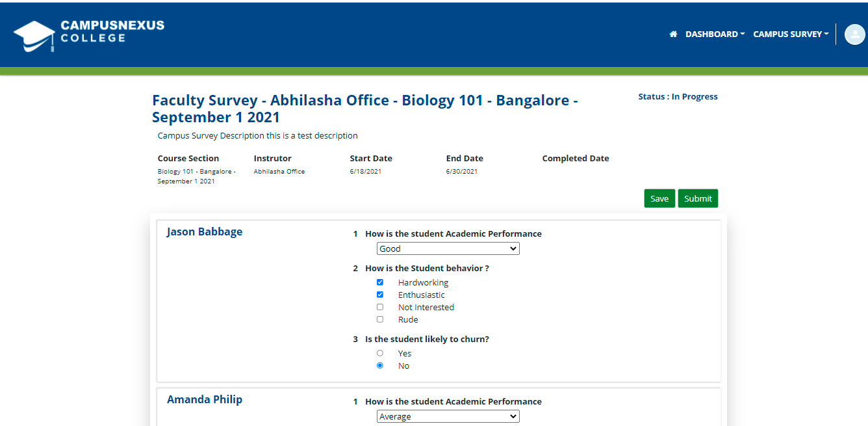Click the Amanda Philip student name
This screenshot has width=868, height=426.
tap(205, 399)
